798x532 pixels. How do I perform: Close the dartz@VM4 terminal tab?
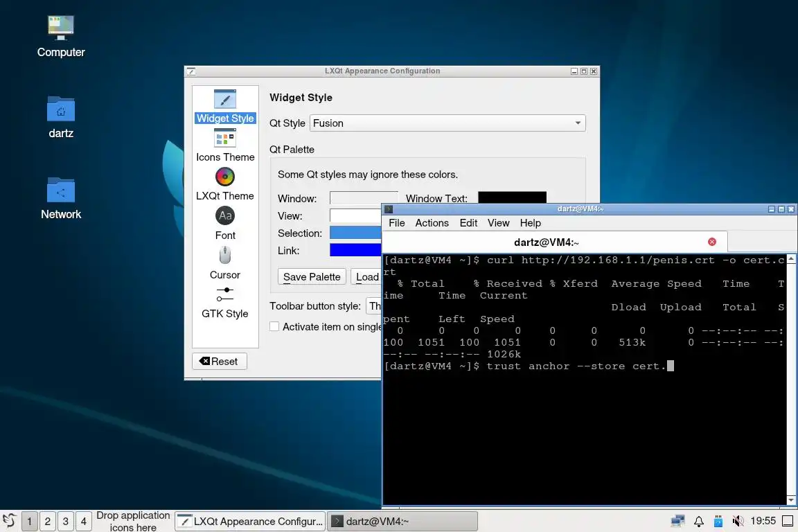coord(712,242)
